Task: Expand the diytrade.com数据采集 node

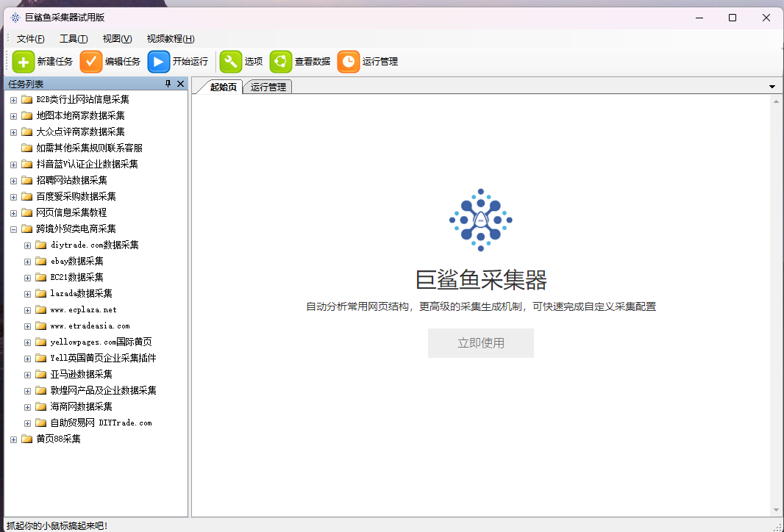Action: click(27, 245)
